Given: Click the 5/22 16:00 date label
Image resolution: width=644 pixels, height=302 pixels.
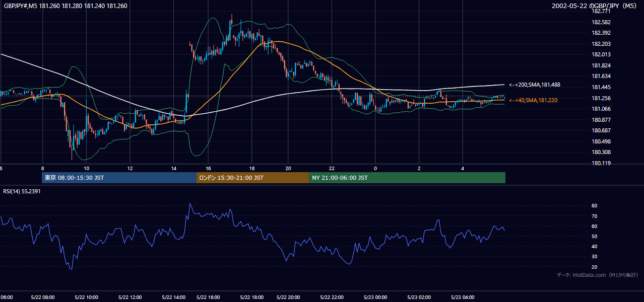Looking at the screenshot, I should coord(208,297).
